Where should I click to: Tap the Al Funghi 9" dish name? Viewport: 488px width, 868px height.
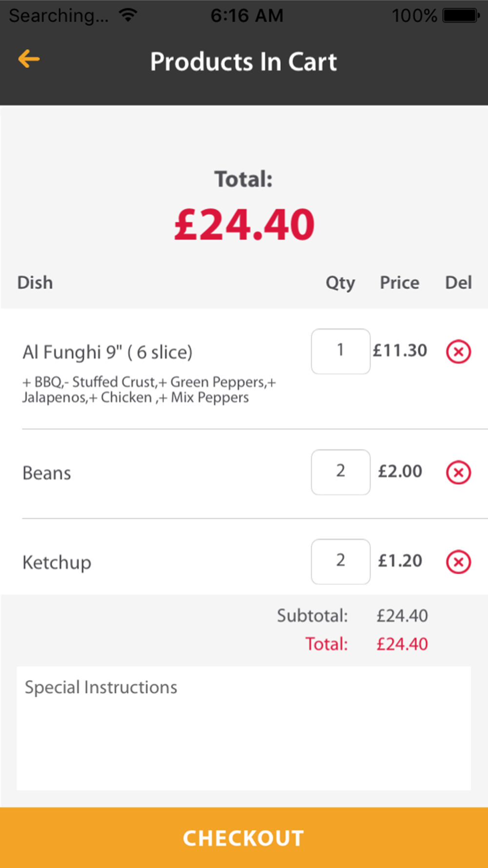pos(107,352)
